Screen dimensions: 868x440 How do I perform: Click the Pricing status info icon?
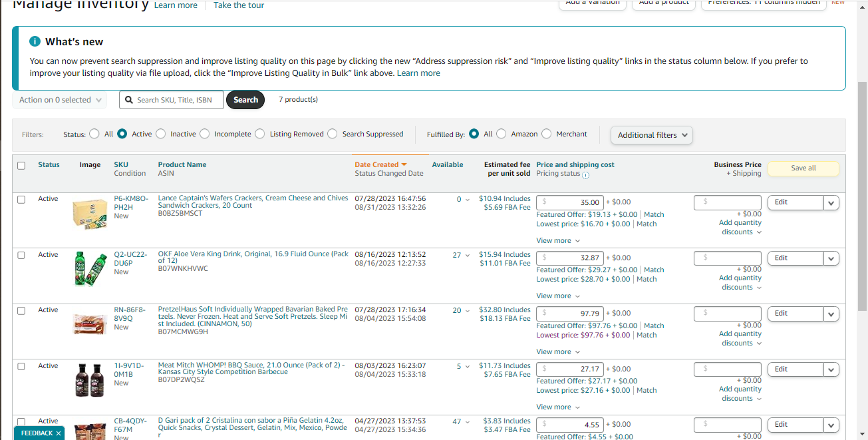585,175
